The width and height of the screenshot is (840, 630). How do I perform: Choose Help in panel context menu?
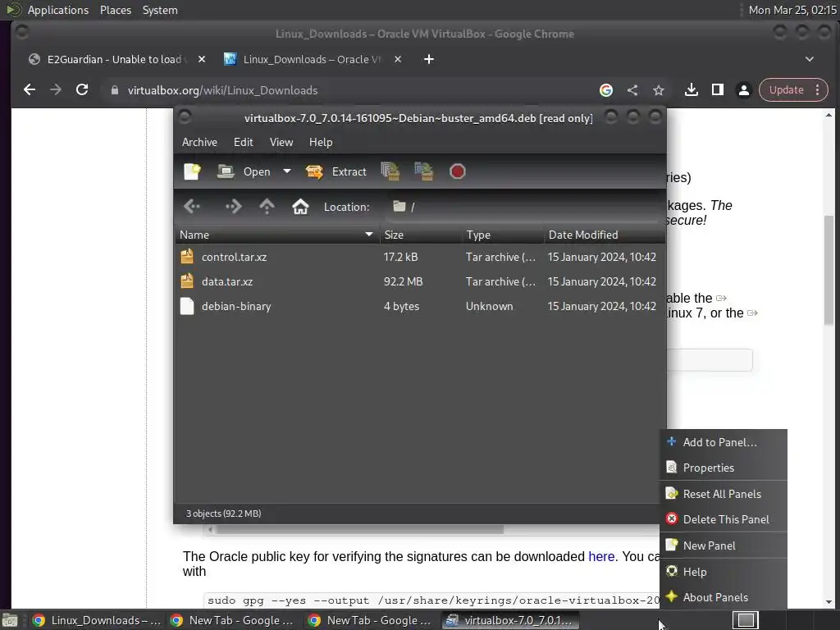[x=724, y=572]
